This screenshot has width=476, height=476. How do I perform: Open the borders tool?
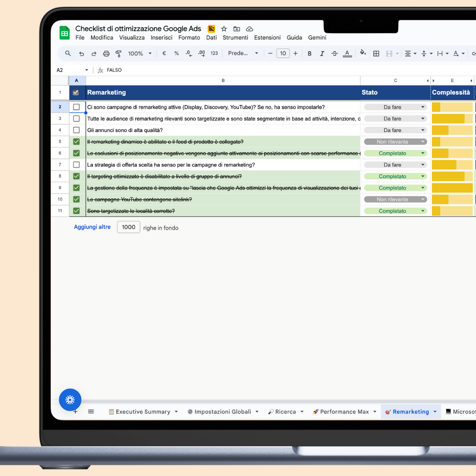tap(376, 54)
